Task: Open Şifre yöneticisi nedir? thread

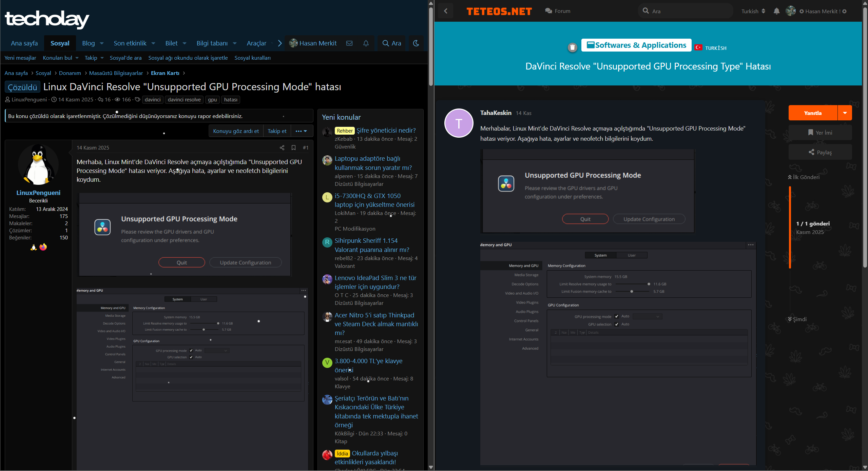Action: 386,131
